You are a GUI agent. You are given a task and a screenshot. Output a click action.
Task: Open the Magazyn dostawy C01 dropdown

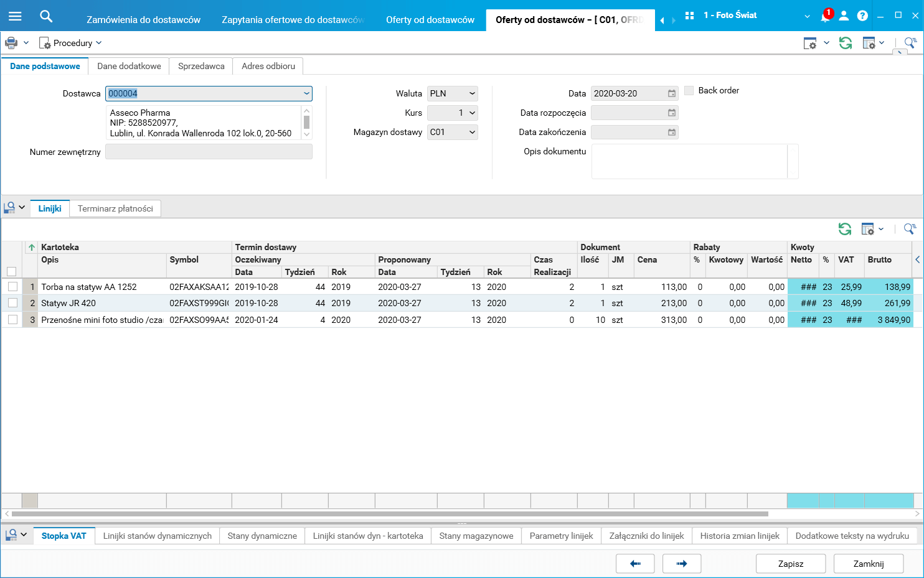472,132
